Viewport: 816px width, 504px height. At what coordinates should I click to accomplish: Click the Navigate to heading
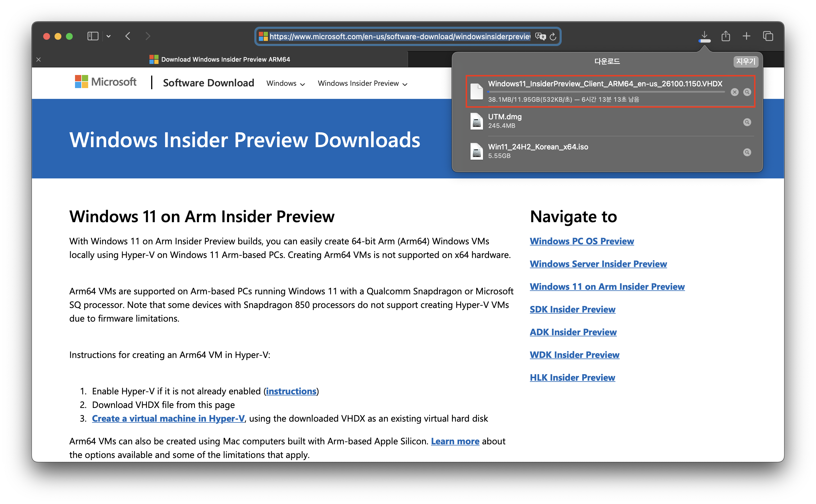pos(573,216)
